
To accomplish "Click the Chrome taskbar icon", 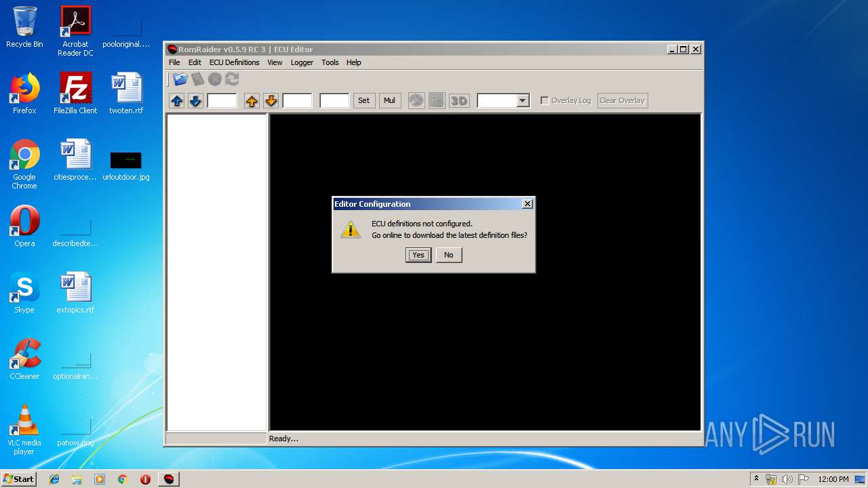I will tap(123, 479).
